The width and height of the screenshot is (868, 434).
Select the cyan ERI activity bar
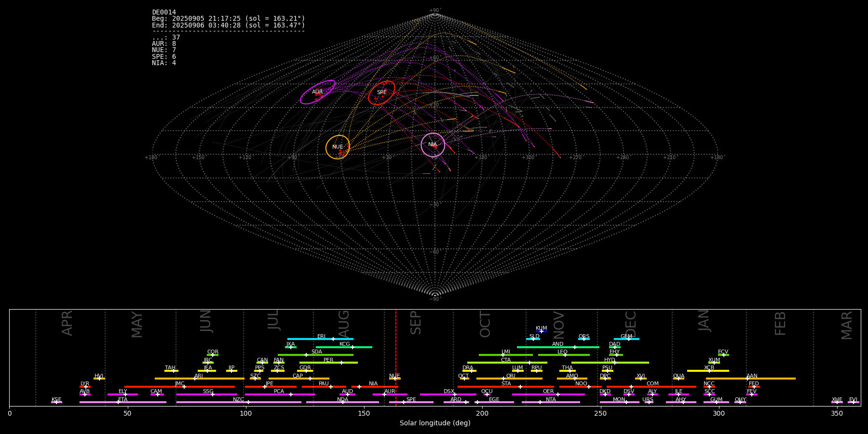[320, 339]
